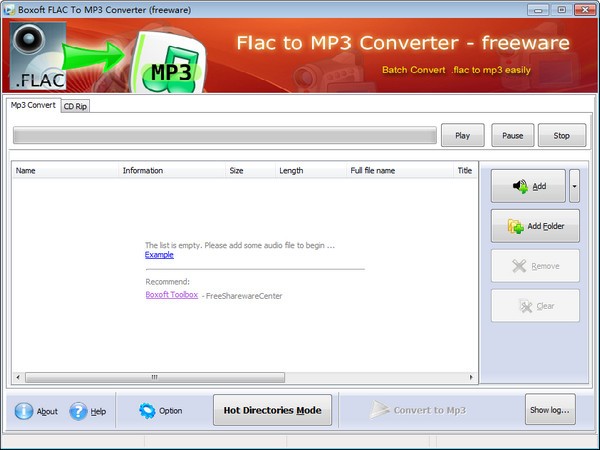Viewport: 600px width, 450px height.
Task: Click the window title bar app icon
Action: (x=9, y=9)
